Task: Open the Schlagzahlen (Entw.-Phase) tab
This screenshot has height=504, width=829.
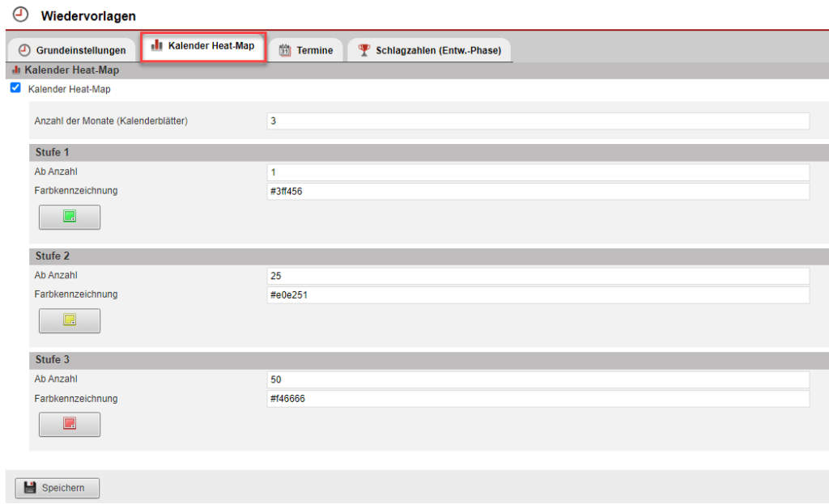Action: tap(429, 50)
